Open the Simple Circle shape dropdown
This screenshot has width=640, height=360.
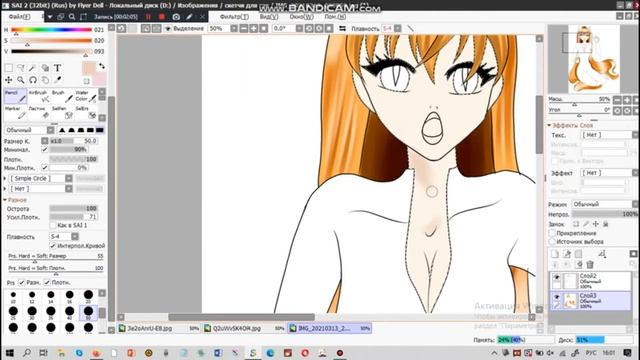[41, 178]
